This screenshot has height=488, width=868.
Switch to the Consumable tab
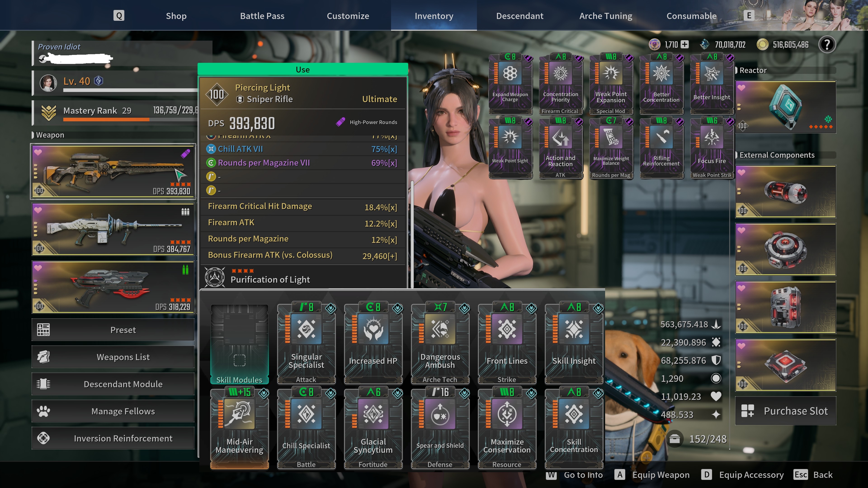(691, 16)
